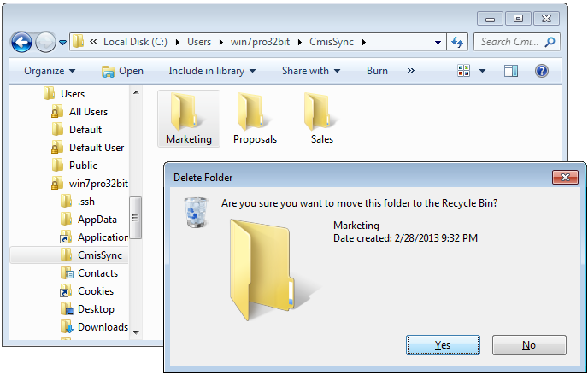Select the Marketing folder icon
Image resolution: width=588 pixels, height=375 pixels.
(189, 119)
